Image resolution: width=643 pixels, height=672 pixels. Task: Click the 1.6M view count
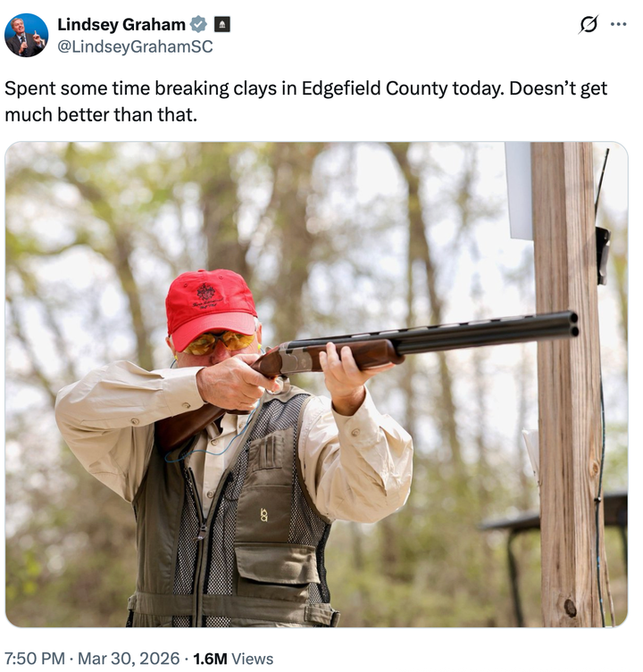[x=210, y=659]
